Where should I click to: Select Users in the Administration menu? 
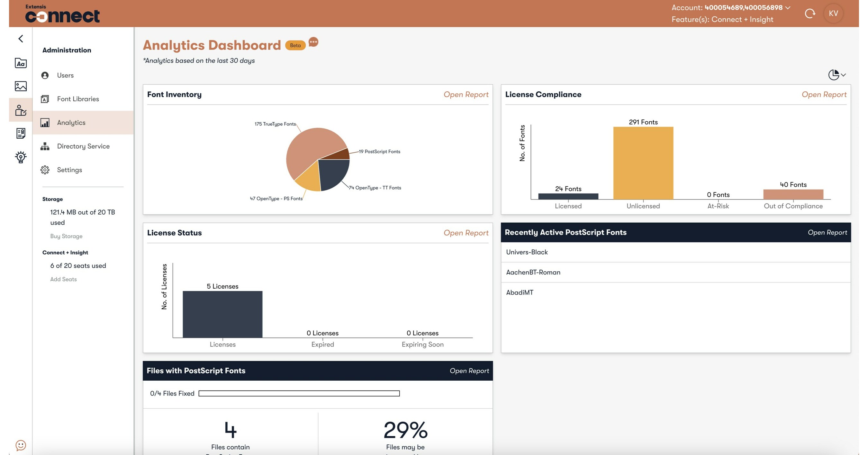pyautogui.click(x=65, y=75)
